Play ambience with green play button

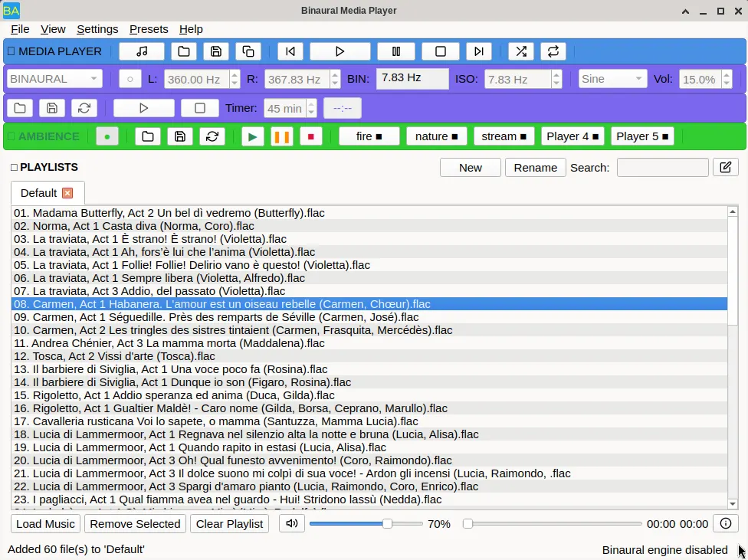tap(252, 137)
